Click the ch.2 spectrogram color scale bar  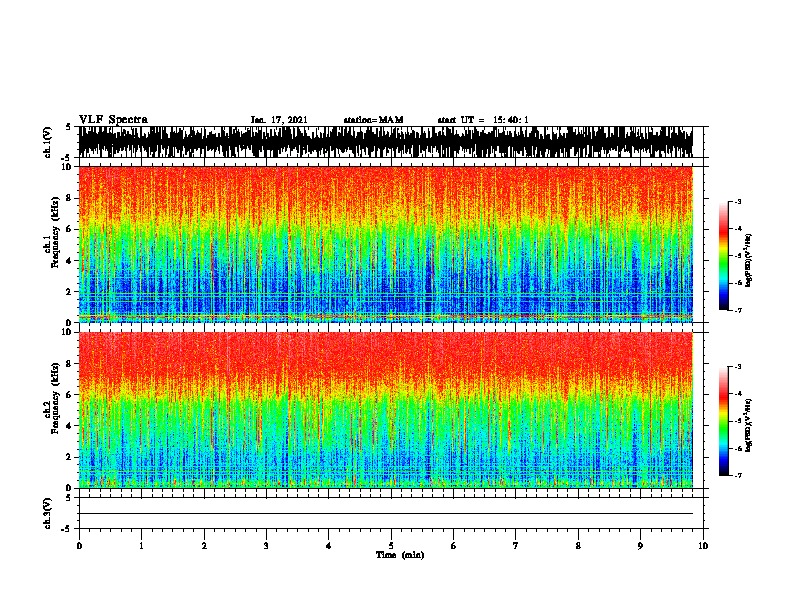pos(723,421)
